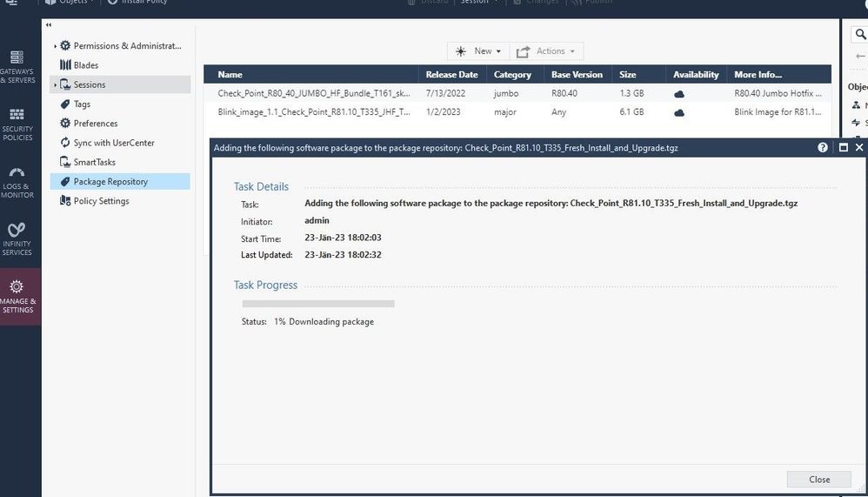
Task: Click the task download progress bar
Action: coord(318,304)
